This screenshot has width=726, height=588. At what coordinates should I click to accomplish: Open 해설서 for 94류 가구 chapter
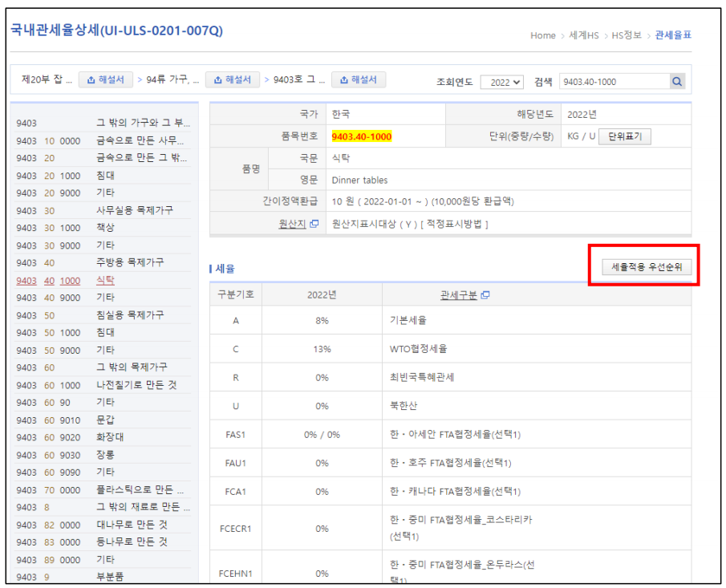coord(232,79)
